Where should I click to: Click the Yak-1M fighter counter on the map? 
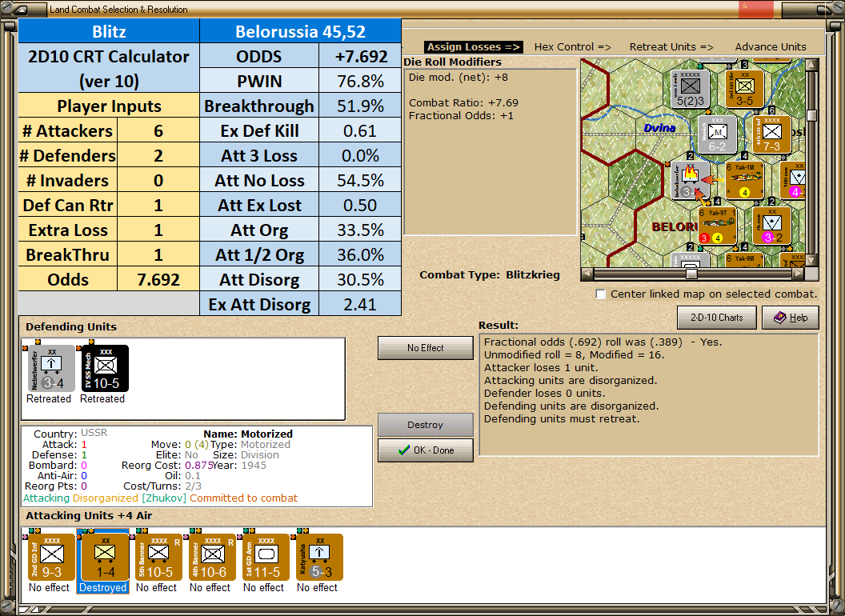click(x=745, y=180)
